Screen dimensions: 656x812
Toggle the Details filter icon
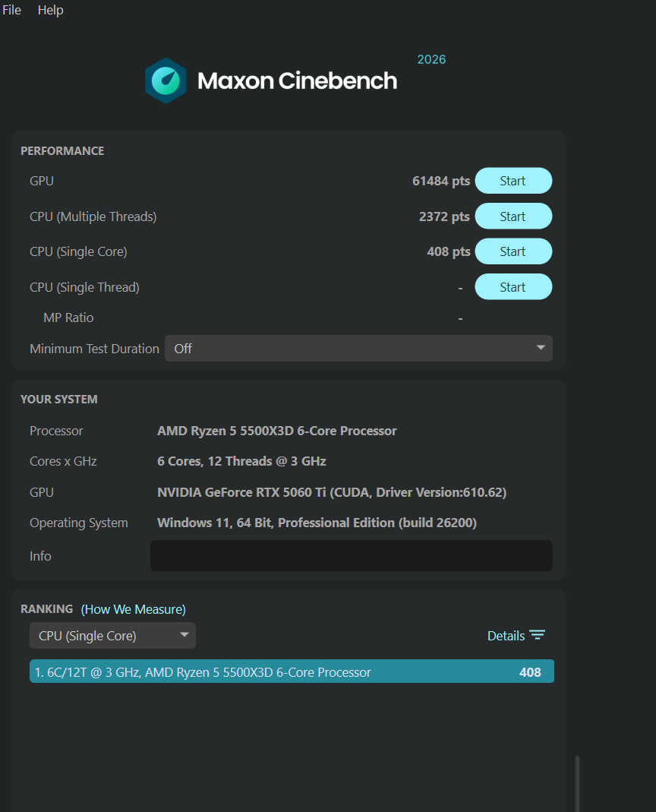tap(538, 636)
